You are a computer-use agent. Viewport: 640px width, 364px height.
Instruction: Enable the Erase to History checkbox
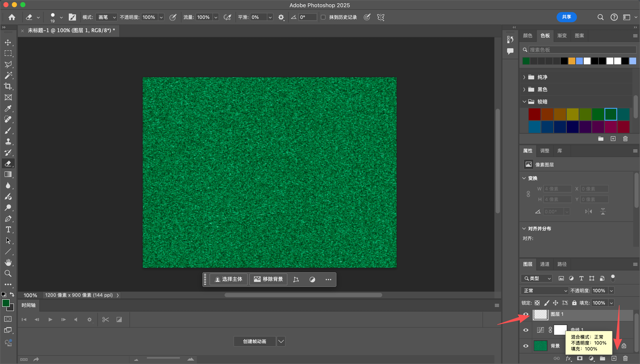tap(323, 17)
